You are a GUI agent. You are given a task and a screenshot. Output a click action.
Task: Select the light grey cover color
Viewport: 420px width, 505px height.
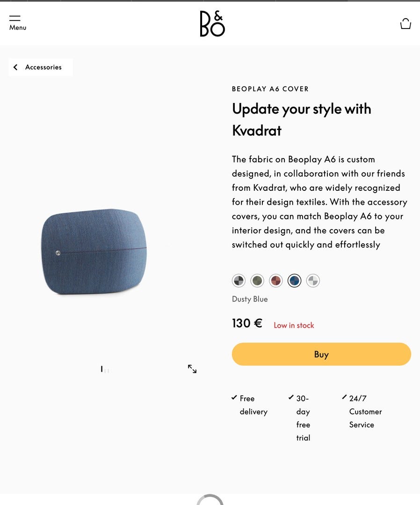[x=313, y=281]
